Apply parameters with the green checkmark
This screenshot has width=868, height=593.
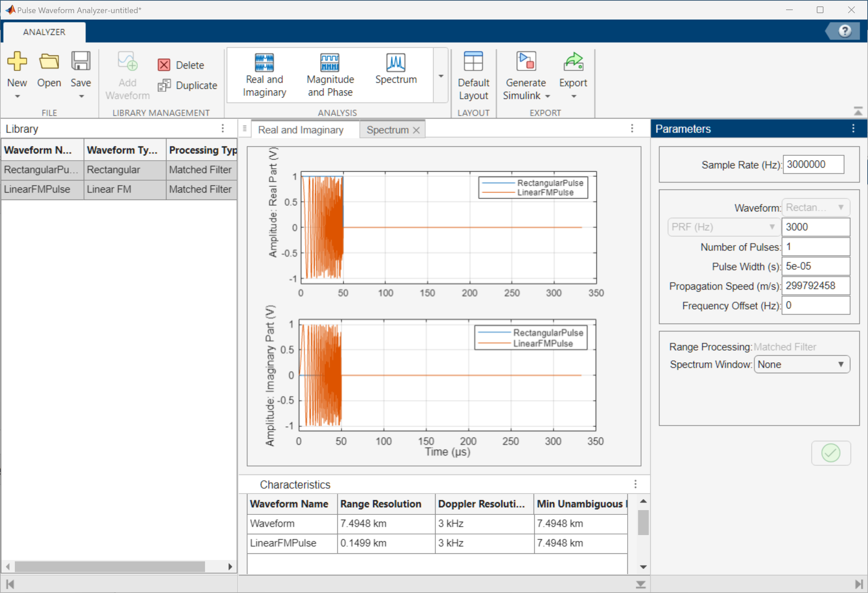coord(831,453)
